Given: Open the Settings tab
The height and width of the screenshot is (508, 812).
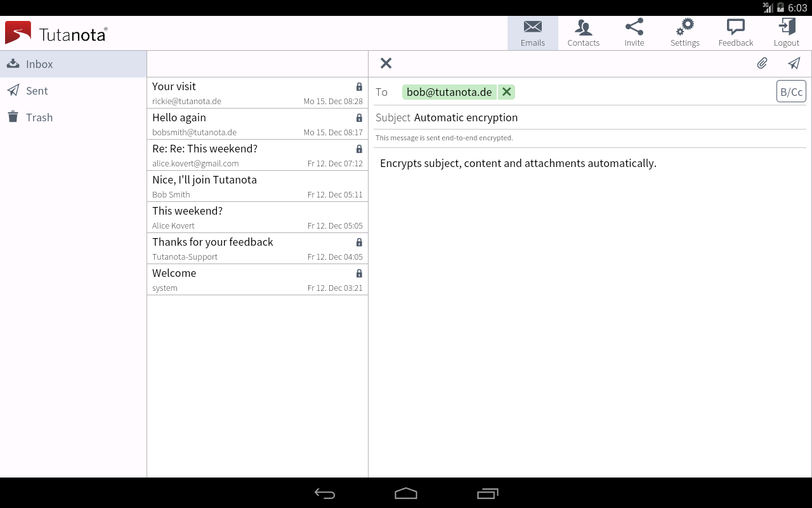Looking at the screenshot, I should (685, 33).
